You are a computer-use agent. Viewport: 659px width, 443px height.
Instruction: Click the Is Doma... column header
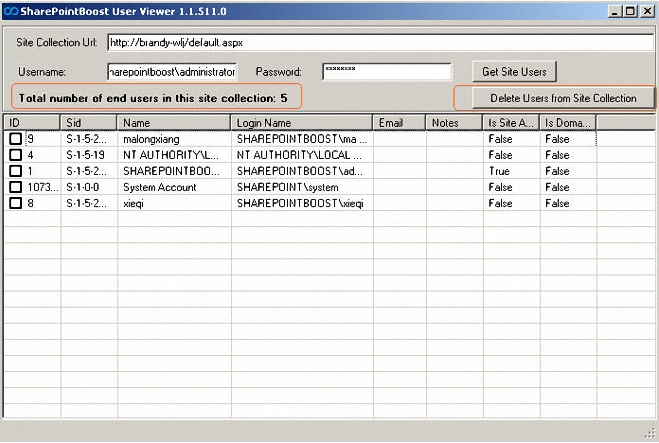[x=568, y=123]
